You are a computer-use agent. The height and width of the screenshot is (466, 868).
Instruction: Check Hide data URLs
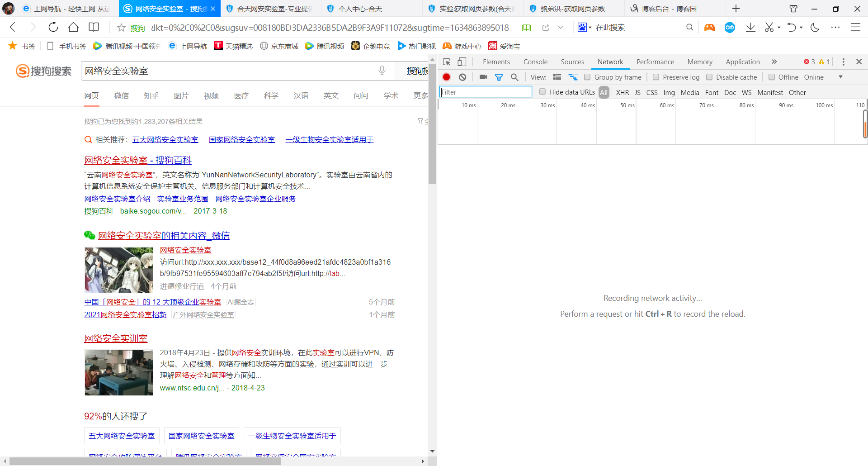coord(542,92)
